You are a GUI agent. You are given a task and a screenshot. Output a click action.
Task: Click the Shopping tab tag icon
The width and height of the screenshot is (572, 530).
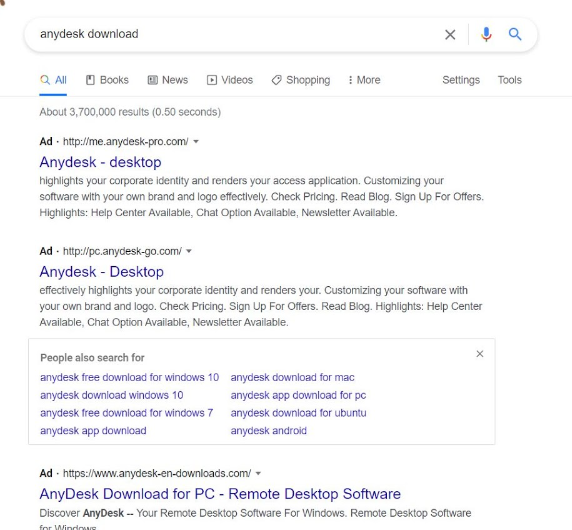click(x=277, y=80)
